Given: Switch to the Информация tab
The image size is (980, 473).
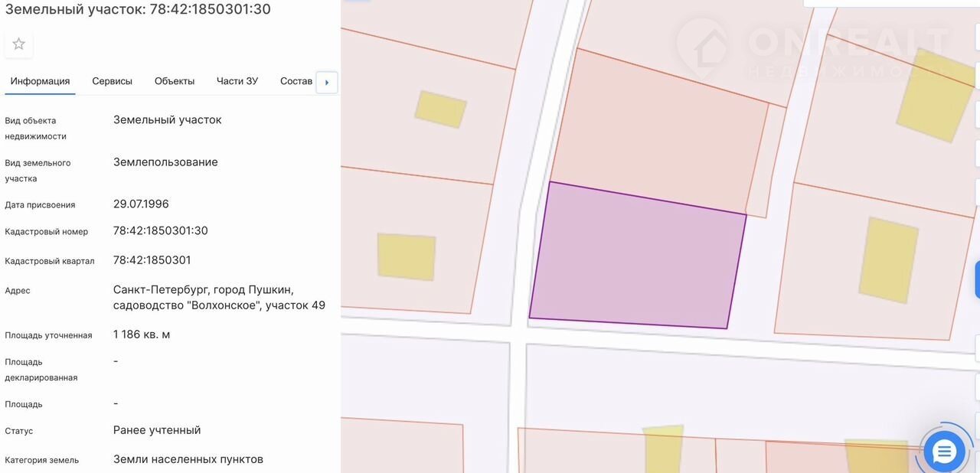Looking at the screenshot, I should click(40, 81).
